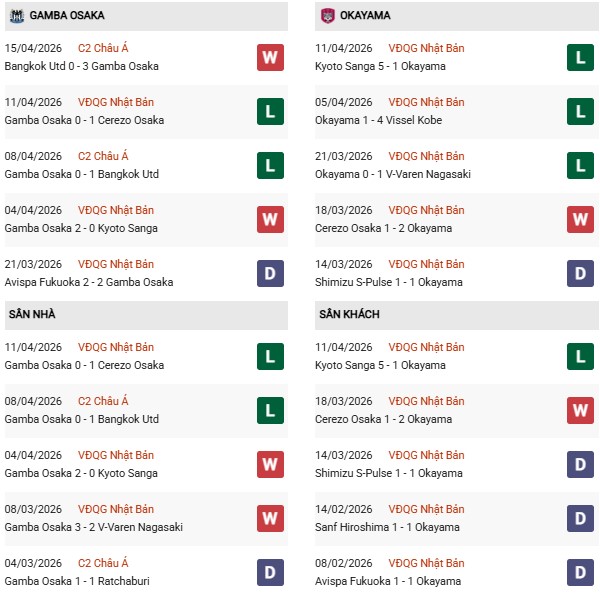
Task: Click W badge for Gamba Osaka 3-2 V-Varen Nagasaki
Action: coord(270,518)
